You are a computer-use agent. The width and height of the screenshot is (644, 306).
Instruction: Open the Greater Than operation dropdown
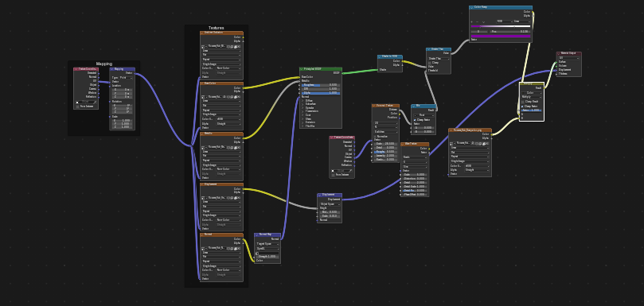[439, 59]
